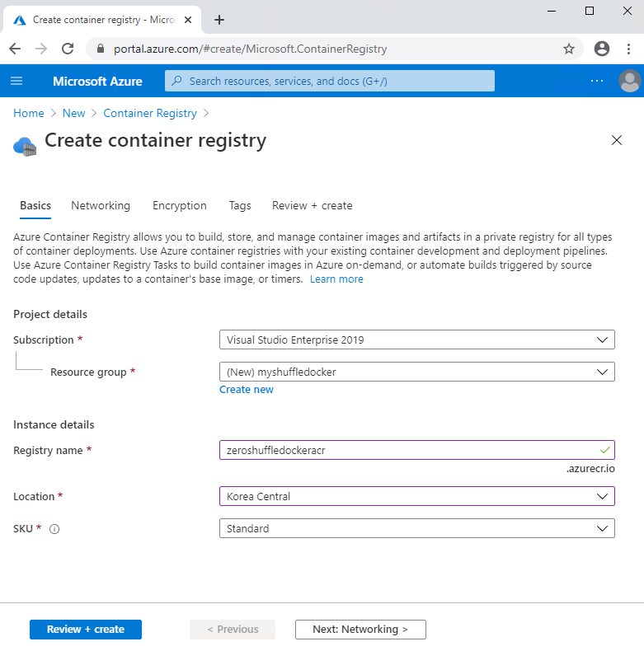Click the Registry name field label
This screenshot has width=644, height=651.
pos(48,451)
